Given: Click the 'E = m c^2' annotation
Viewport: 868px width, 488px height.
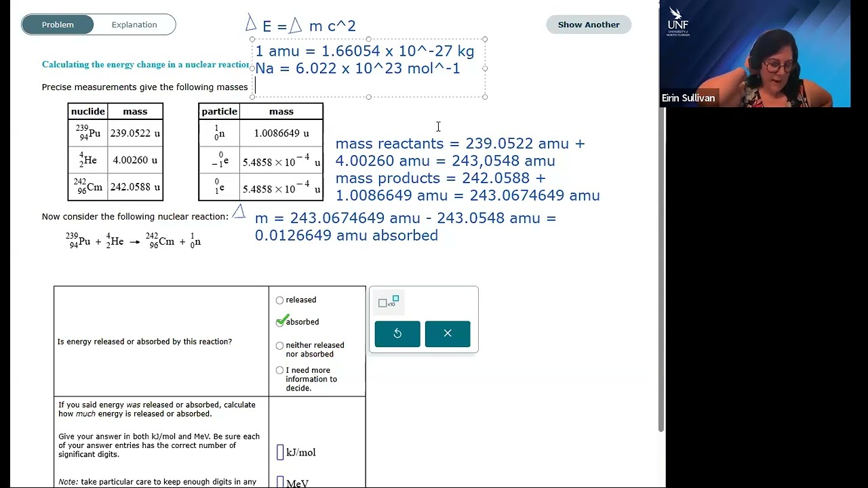Looking at the screenshot, I should [300, 26].
